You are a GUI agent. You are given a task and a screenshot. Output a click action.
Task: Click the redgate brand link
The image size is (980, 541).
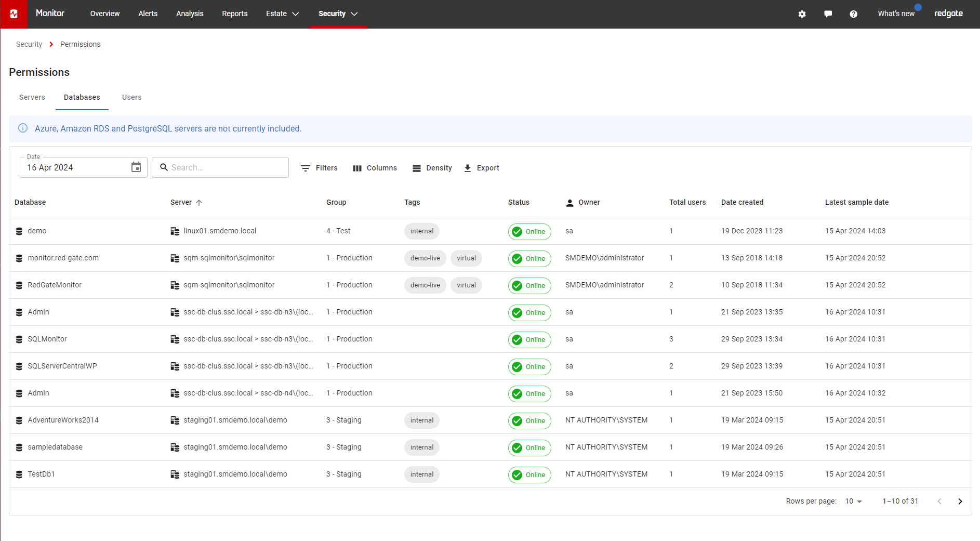[x=948, y=14]
